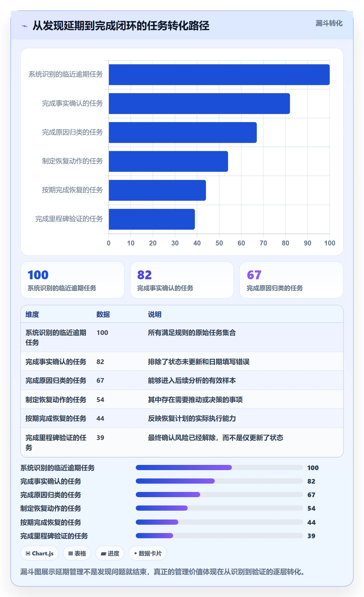Open the stat card showing 67
The height and width of the screenshot is (597, 364).
291,280
